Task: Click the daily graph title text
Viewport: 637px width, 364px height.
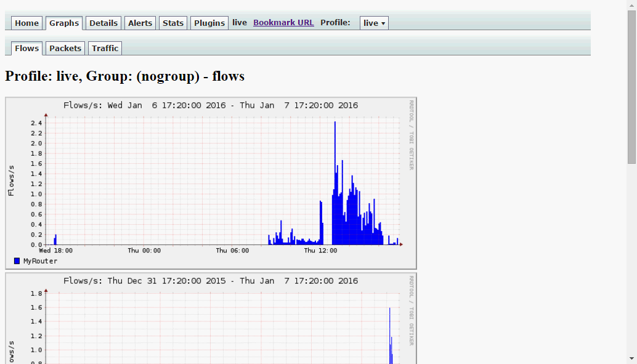Action: pyautogui.click(x=211, y=105)
